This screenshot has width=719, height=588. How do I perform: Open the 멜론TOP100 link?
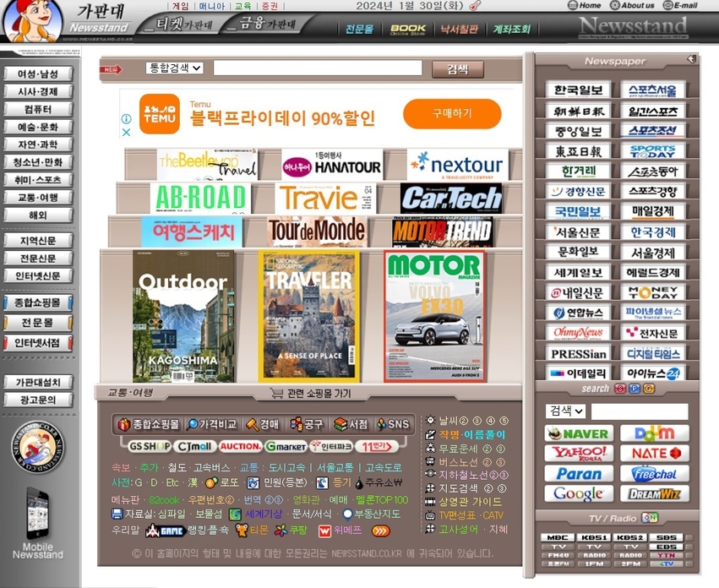click(x=382, y=500)
